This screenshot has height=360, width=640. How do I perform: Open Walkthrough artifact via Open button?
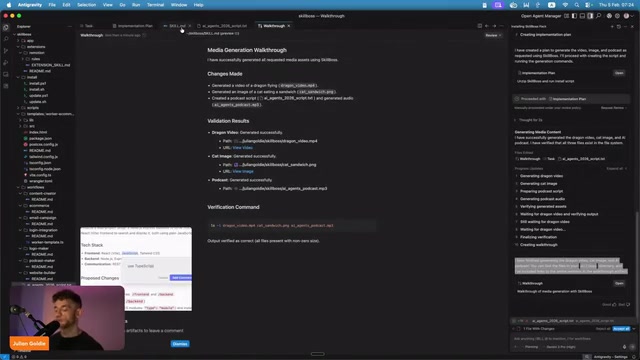point(619,283)
